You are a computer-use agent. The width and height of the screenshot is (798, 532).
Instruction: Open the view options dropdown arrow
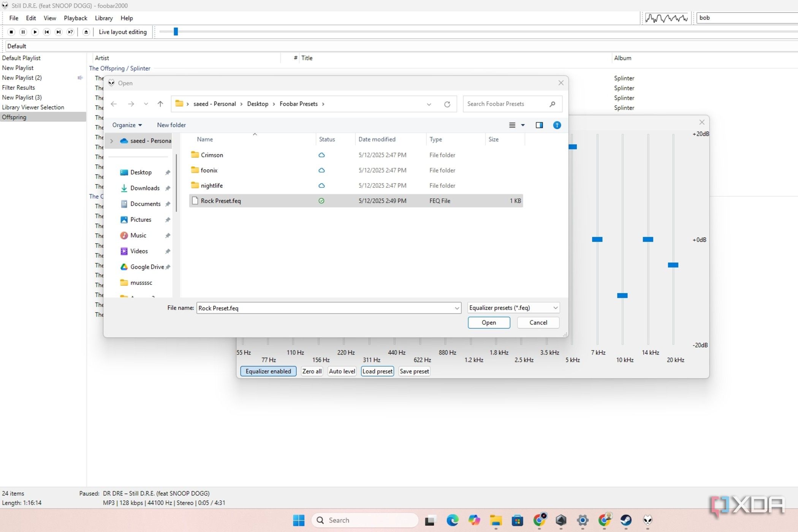[523, 125]
